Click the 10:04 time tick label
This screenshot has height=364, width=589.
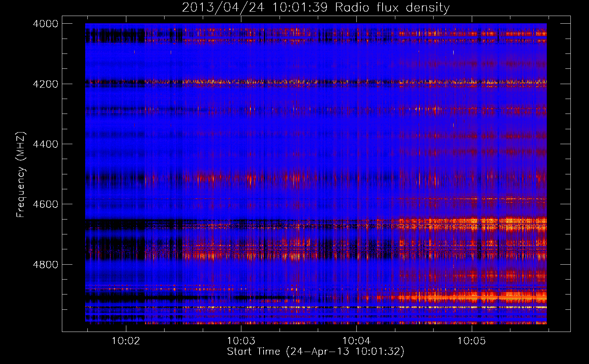(x=356, y=341)
